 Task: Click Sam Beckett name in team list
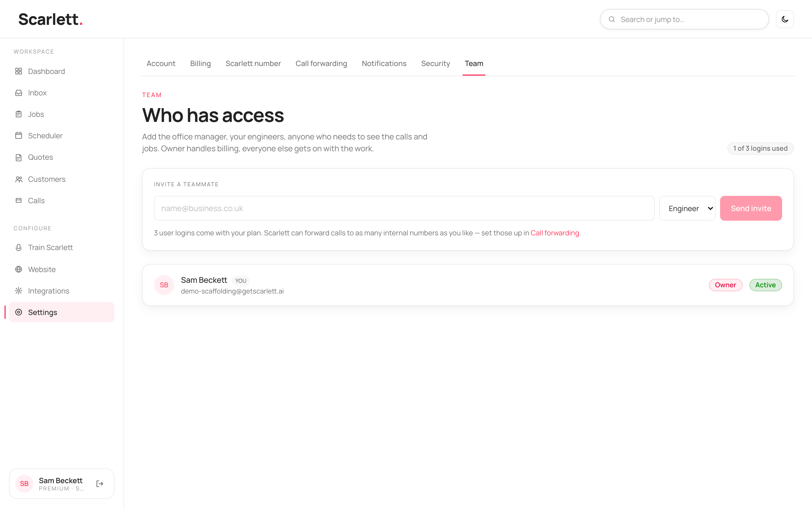coord(204,280)
